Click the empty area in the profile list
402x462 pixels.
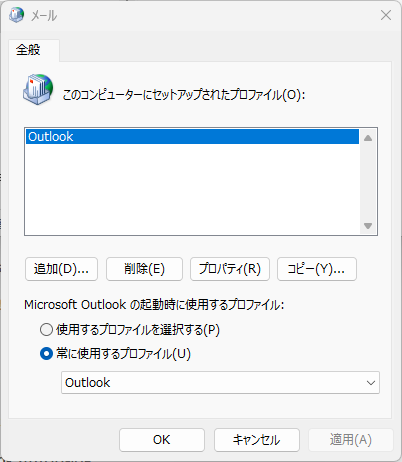click(x=192, y=189)
